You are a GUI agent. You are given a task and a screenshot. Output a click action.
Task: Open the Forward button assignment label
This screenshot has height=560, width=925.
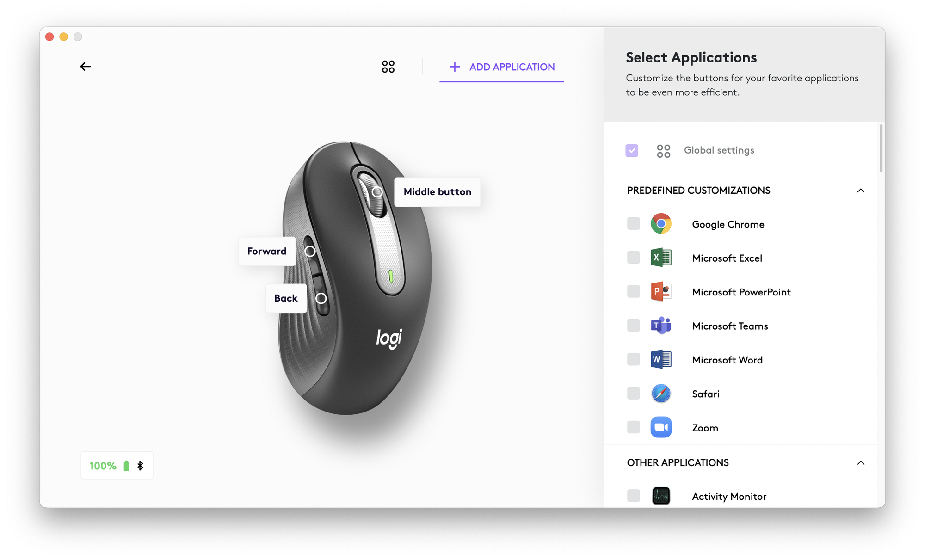pos(267,251)
